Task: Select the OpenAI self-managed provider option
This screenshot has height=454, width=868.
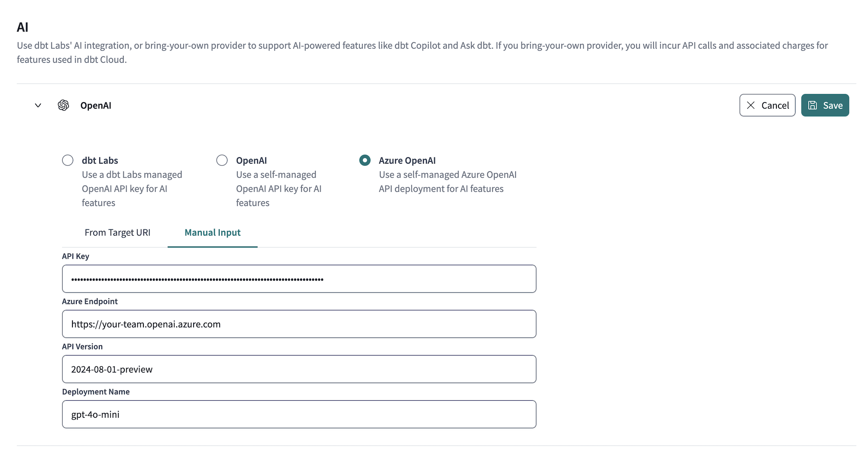Action: (221, 160)
